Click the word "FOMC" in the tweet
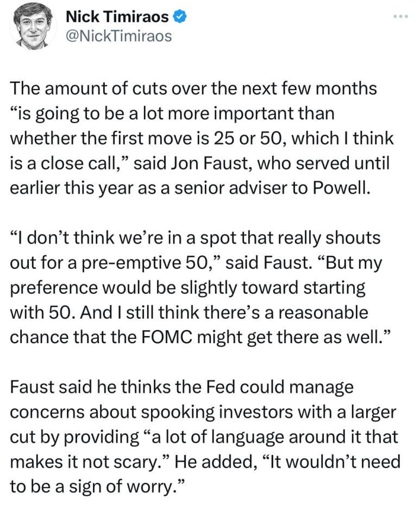The height and width of the screenshot is (506, 420). (x=167, y=337)
